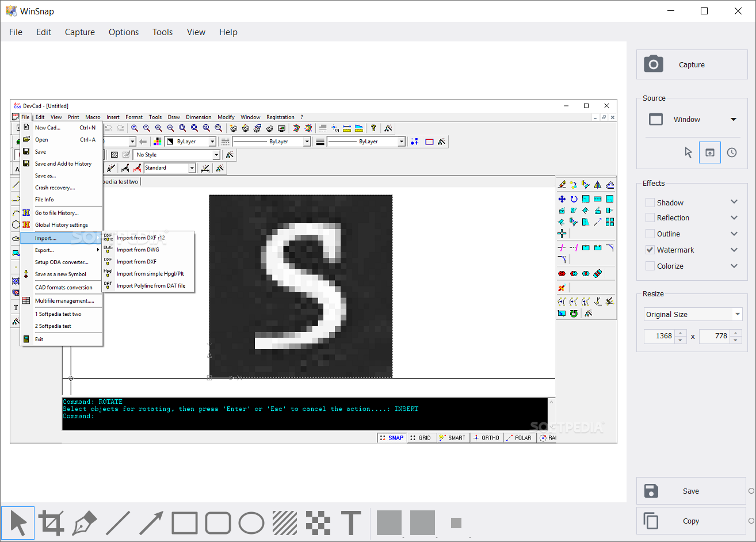
Task: Open dropdown arrow under first color swatch
Action: 403,537
